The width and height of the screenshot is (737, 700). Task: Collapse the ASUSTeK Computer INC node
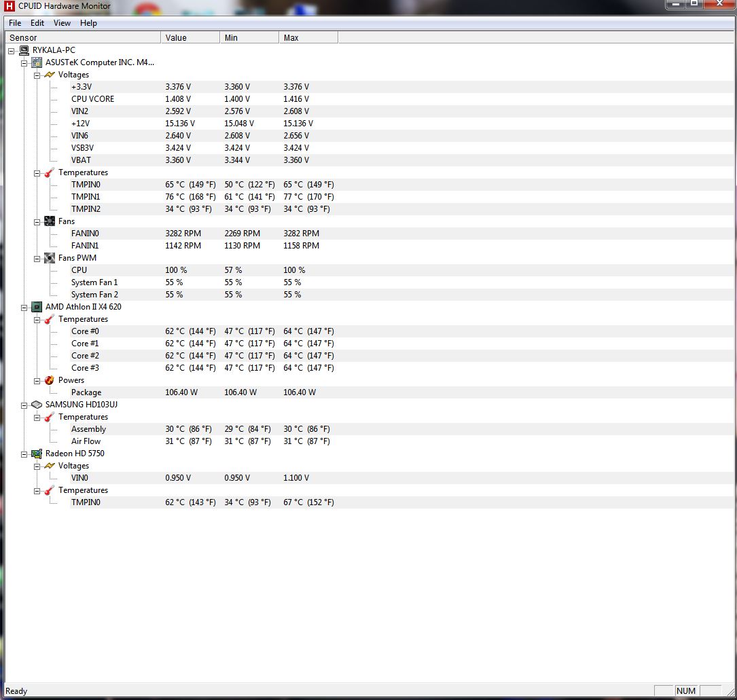(x=24, y=63)
